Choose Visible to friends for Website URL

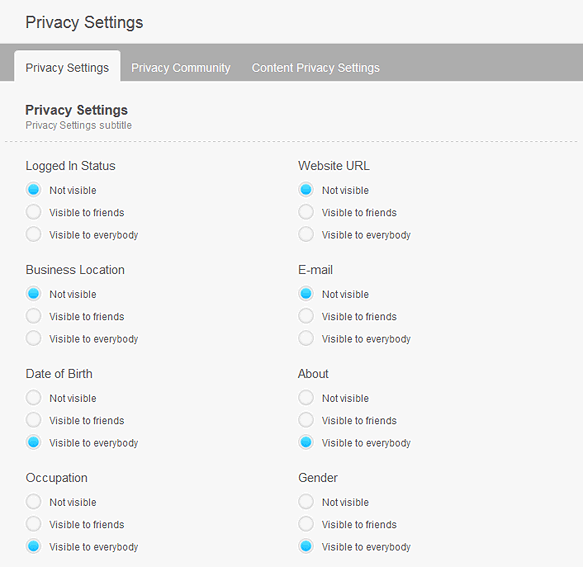[x=306, y=212]
